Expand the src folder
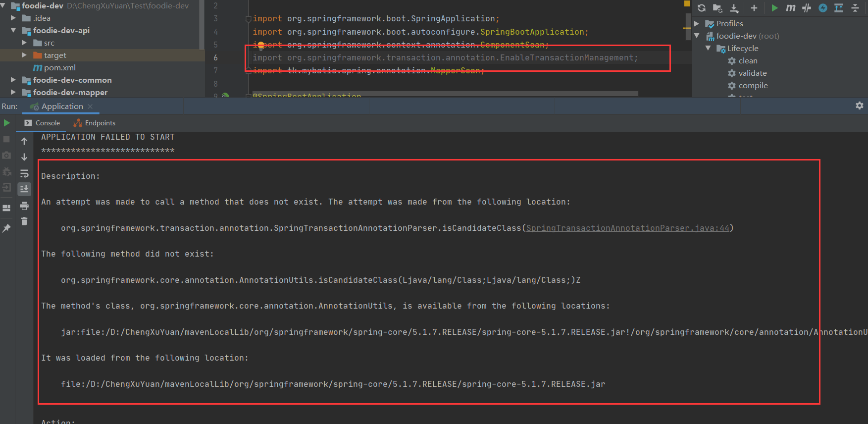868x424 pixels. pos(24,43)
